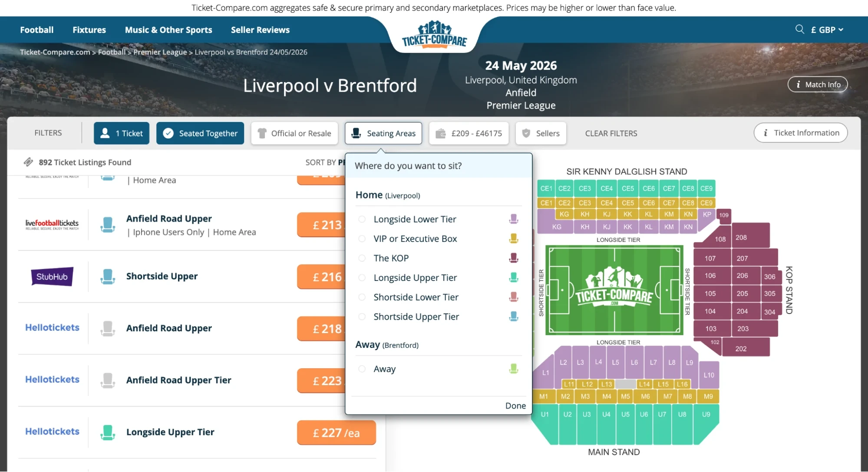Open the £209 - £46175 price filter
The image size is (868, 472).
pyautogui.click(x=469, y=133)
